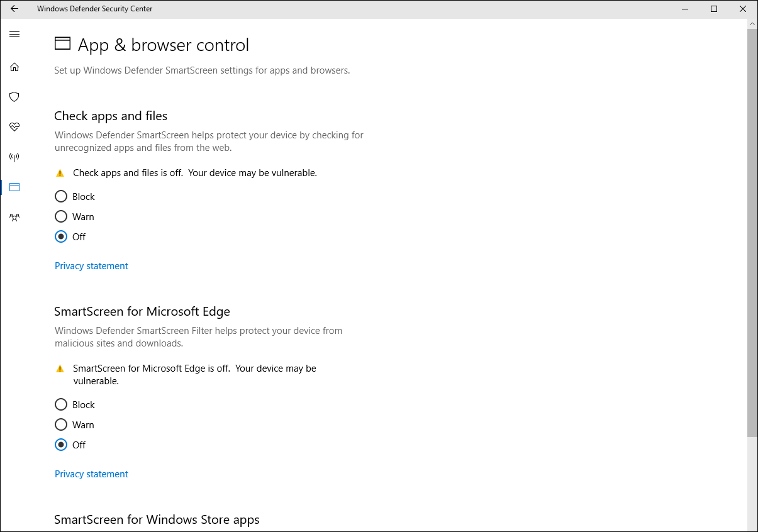
Task: Click the vertical scrollbar thumb
Action: 752,233
